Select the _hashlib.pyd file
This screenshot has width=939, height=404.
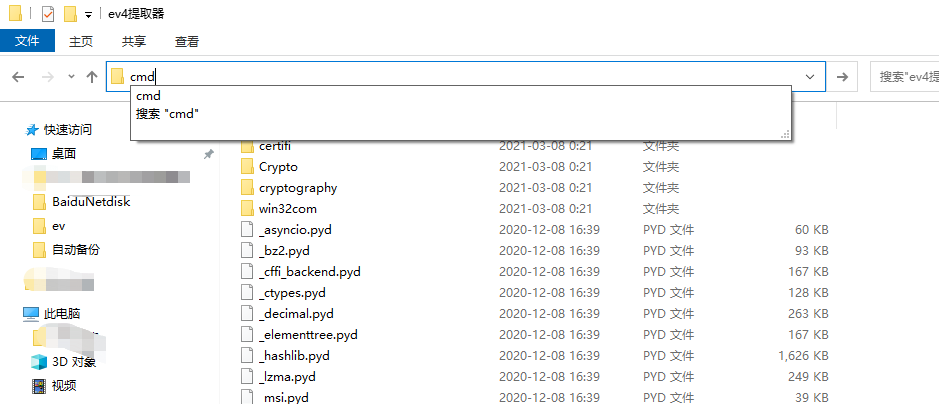click(x=294, y=356)
